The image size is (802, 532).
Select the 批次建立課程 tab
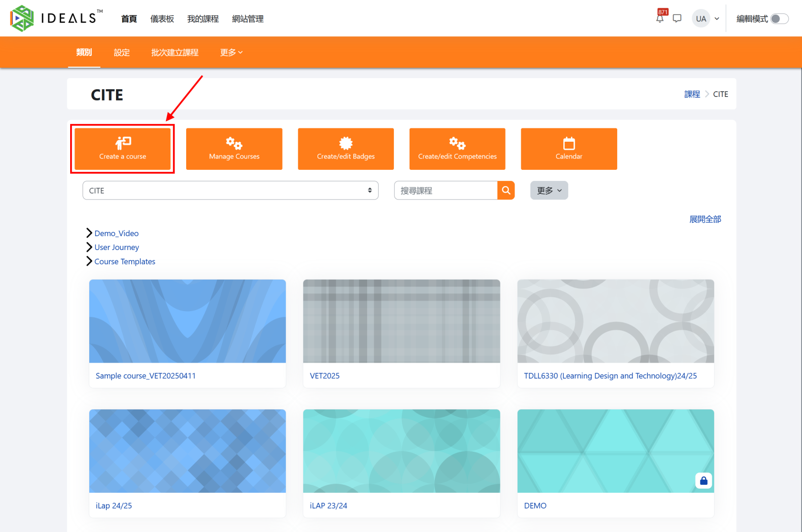pos(175,52)
